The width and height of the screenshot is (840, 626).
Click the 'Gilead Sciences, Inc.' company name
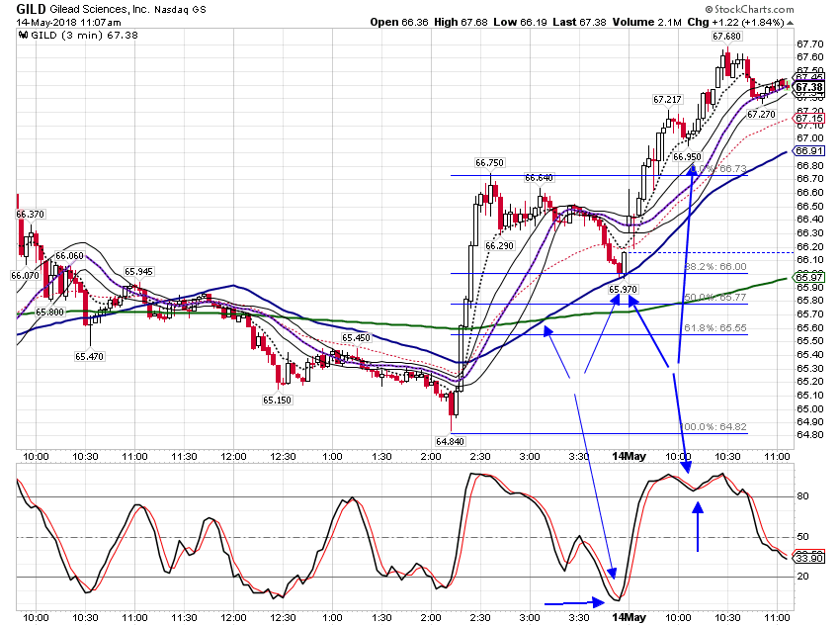point(99,10)
